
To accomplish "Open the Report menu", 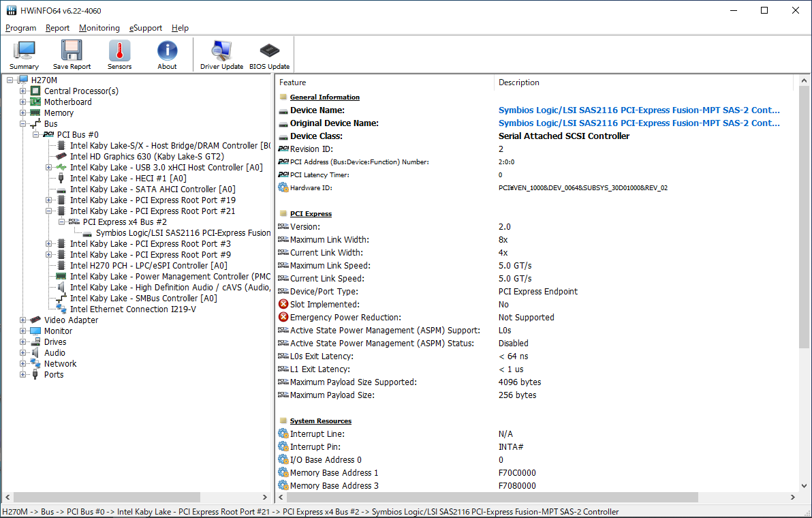I will [x=57, y=28].
